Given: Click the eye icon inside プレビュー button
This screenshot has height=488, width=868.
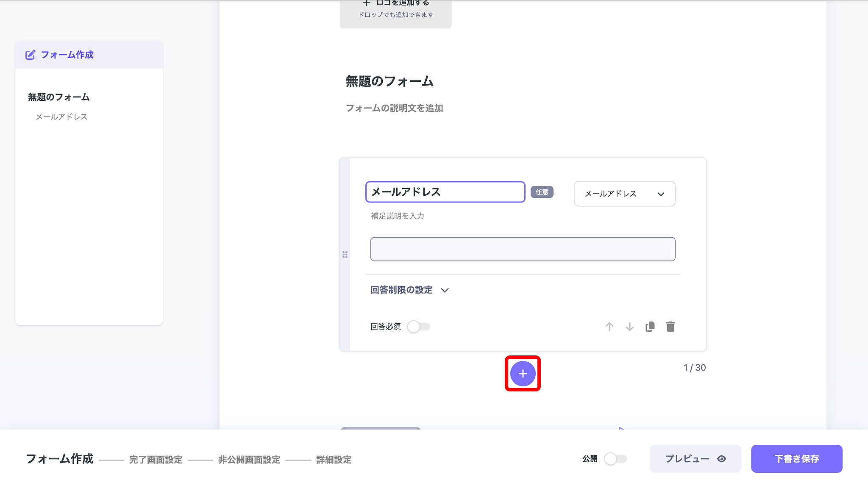Looking at the screenshot, I should 722,458.
